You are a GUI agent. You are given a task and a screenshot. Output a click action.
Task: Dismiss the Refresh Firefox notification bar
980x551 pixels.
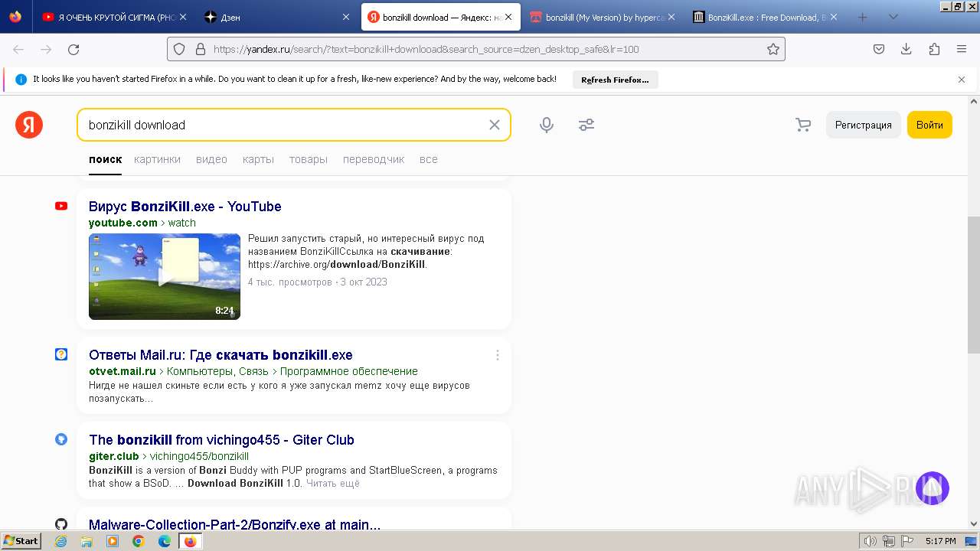pyautogui.click(x=962, y=80)
